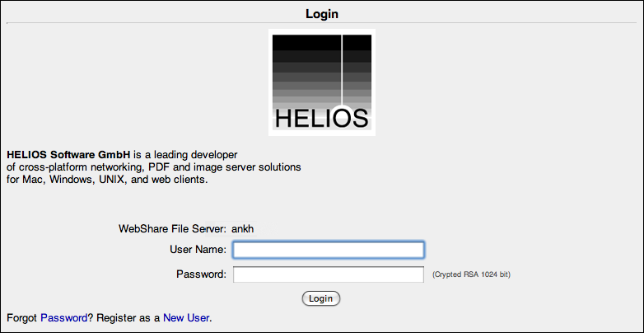Click the Login button
This screenshot has height=333, width=644.
click(x=321, y=298)
